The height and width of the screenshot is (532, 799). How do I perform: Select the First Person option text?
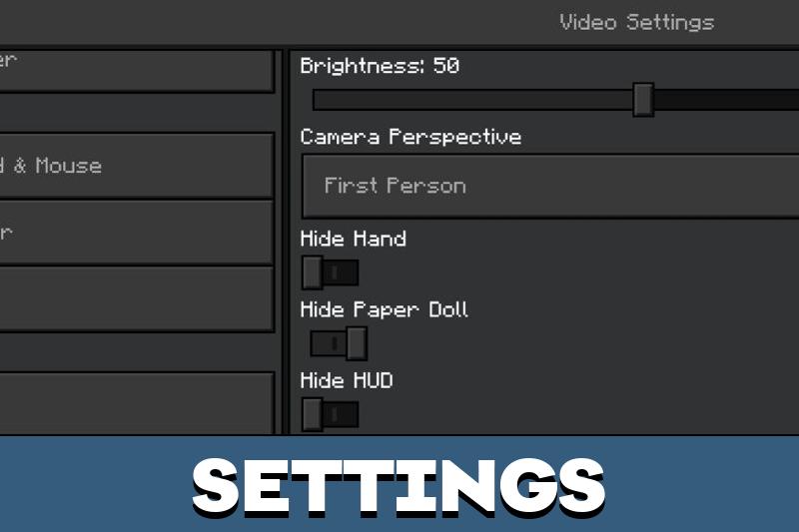(x=395, y=186)
